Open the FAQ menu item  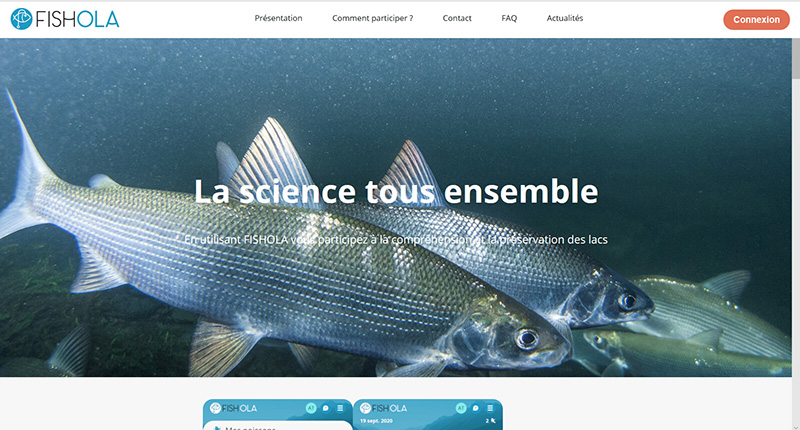pyautogui.click(x=509, y=18)
